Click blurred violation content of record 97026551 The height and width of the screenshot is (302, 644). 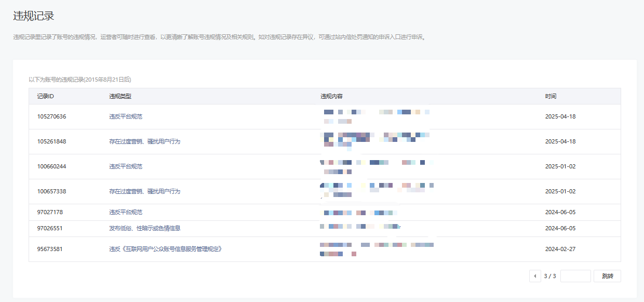359,227
